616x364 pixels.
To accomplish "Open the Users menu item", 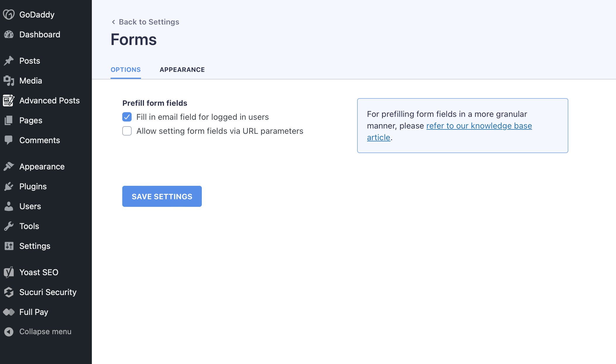I will pyautogui.click(x=30, y=206).
